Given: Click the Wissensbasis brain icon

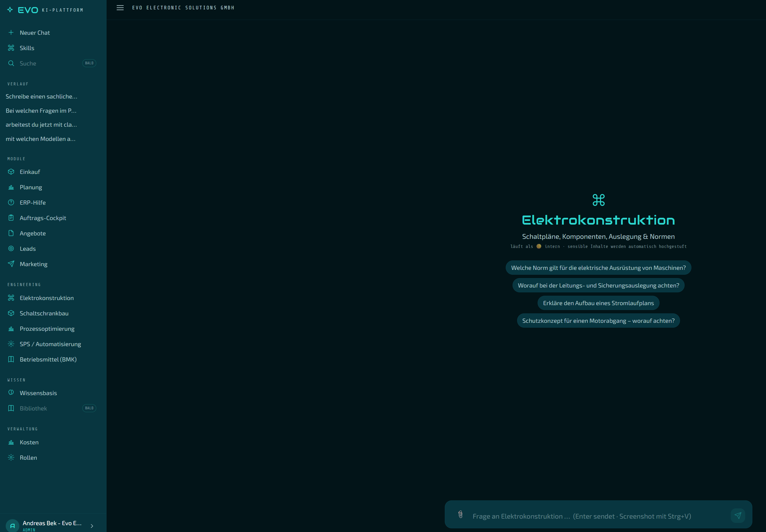Looking at the screenshot, I should [x=11, y=392].
